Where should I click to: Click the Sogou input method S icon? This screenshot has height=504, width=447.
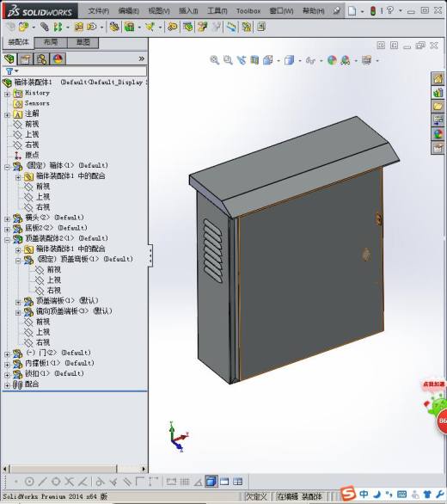(x=348, y=494)
